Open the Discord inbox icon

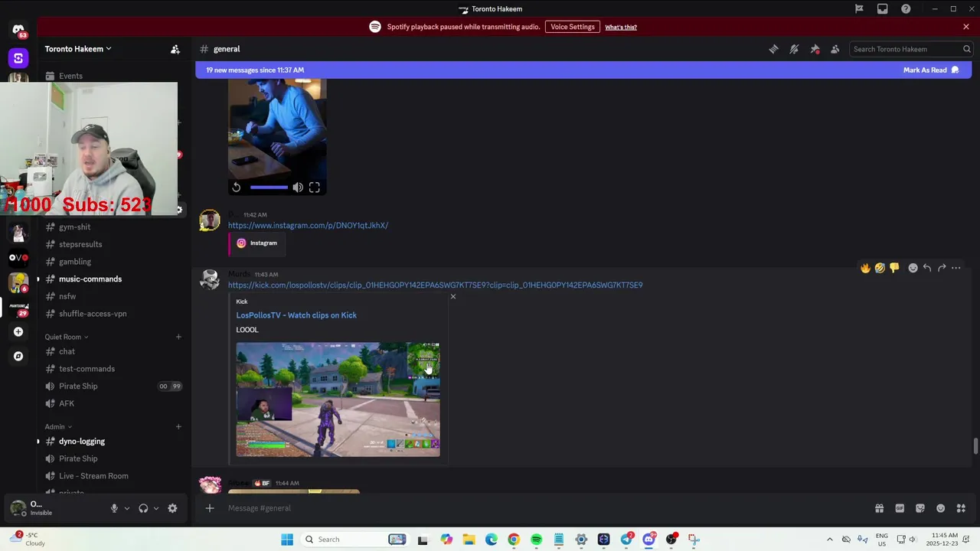883,9
